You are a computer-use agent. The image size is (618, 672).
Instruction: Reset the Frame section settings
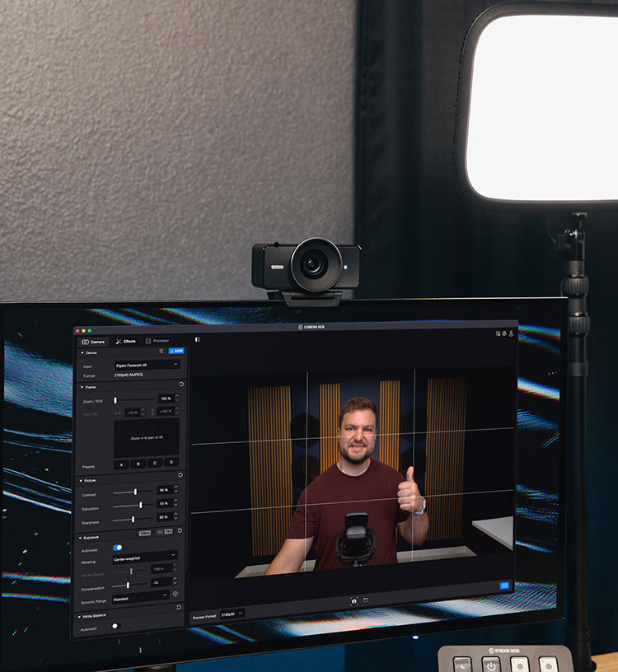(181, 384)
